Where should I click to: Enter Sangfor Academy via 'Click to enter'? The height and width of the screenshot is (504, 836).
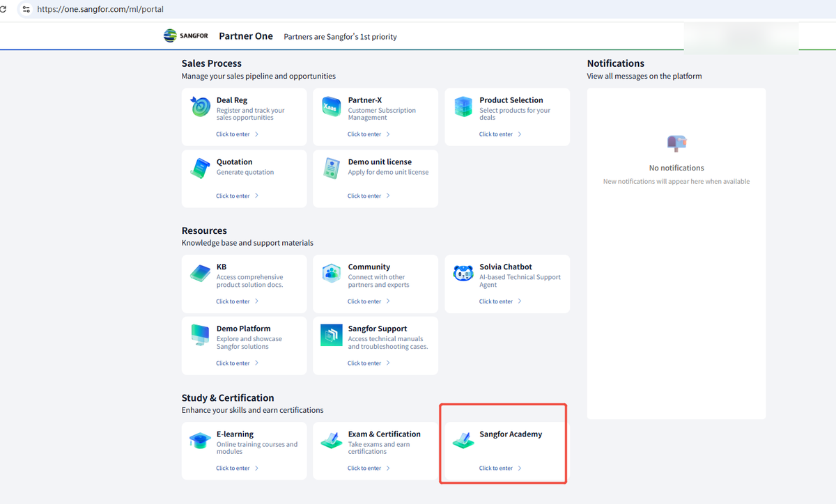pyautogui.click(x=500, y=468)
